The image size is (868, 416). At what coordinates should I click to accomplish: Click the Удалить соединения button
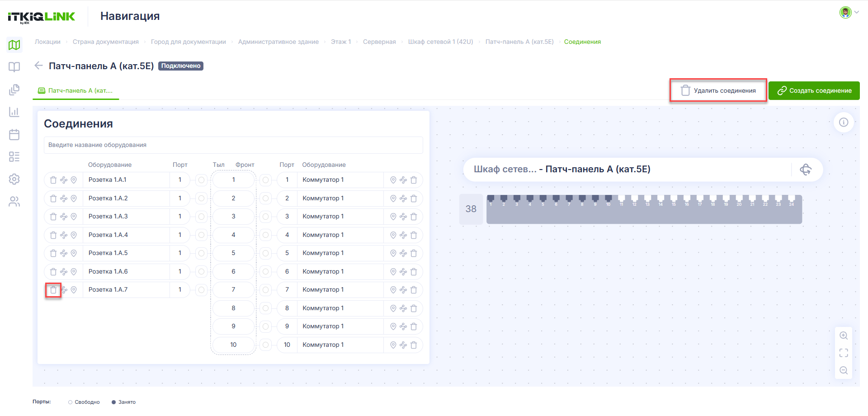(718, 90)
